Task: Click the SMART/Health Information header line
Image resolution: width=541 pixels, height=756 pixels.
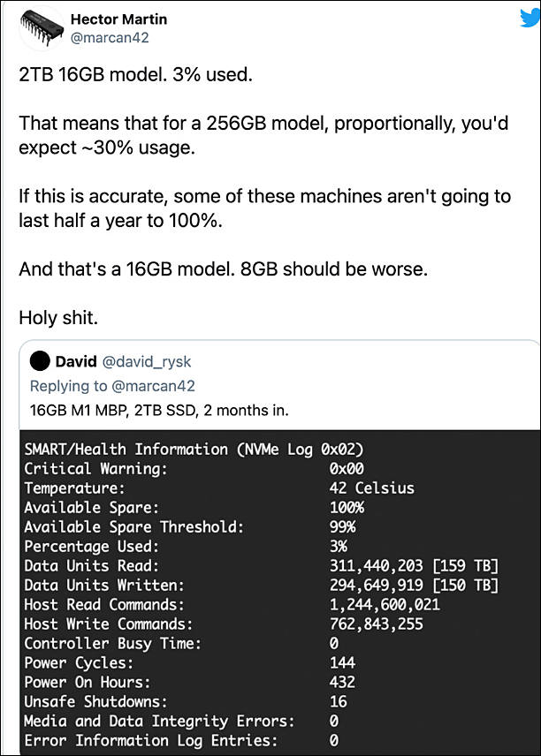Action: 194,450
